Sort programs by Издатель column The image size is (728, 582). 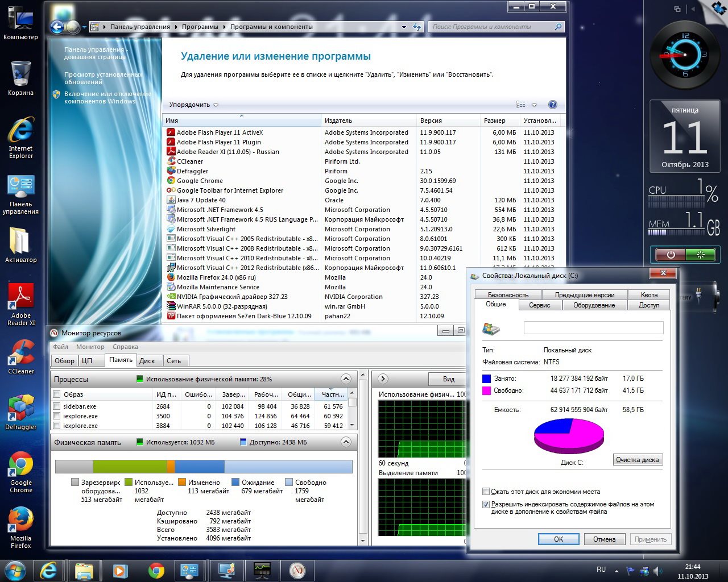(369, 120)
